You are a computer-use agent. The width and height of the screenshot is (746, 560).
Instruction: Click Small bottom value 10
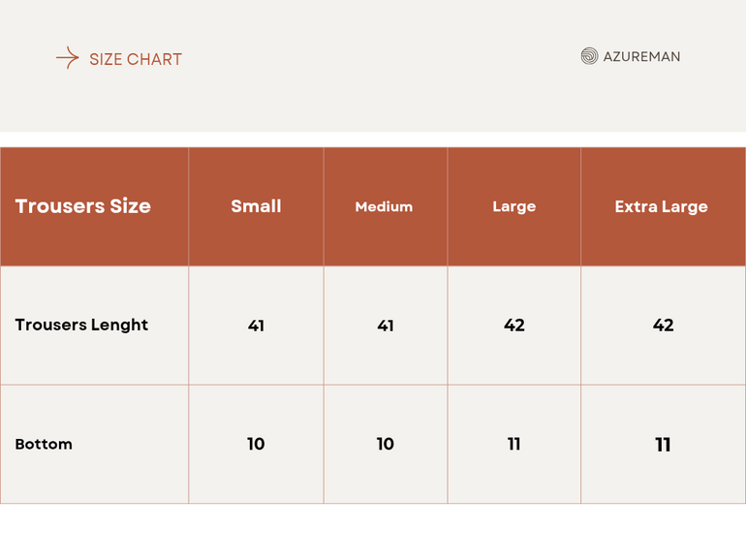[256, 444]
